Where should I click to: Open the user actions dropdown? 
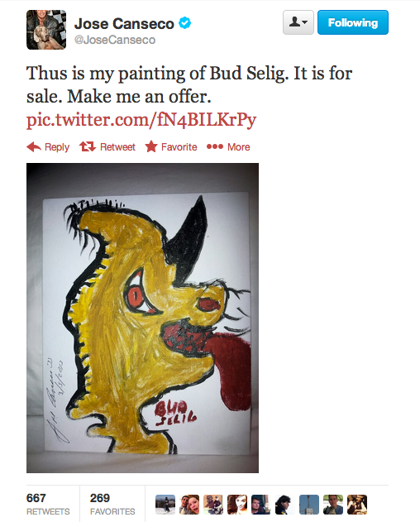pyautogui.click(x=298, y=22)
